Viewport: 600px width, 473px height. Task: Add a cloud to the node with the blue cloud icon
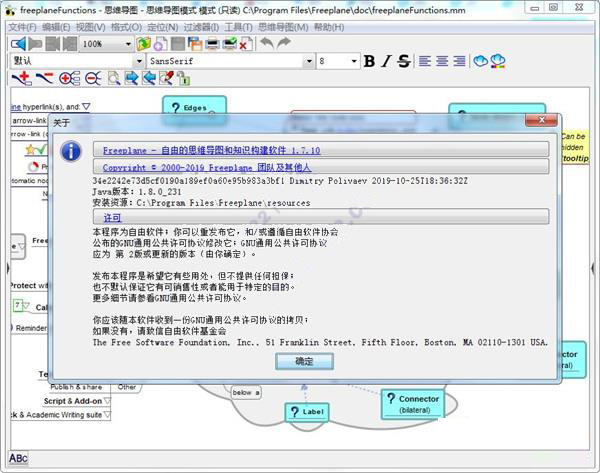[480, 61]
